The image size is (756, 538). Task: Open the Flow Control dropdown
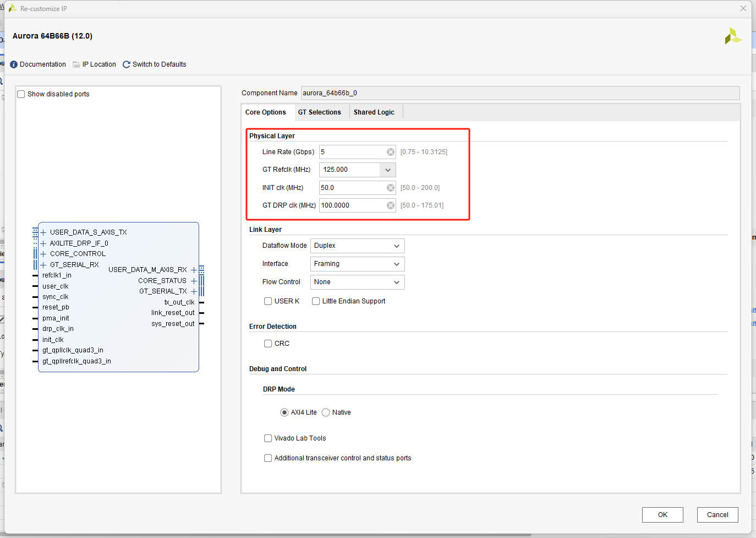[x=358, y=282]
